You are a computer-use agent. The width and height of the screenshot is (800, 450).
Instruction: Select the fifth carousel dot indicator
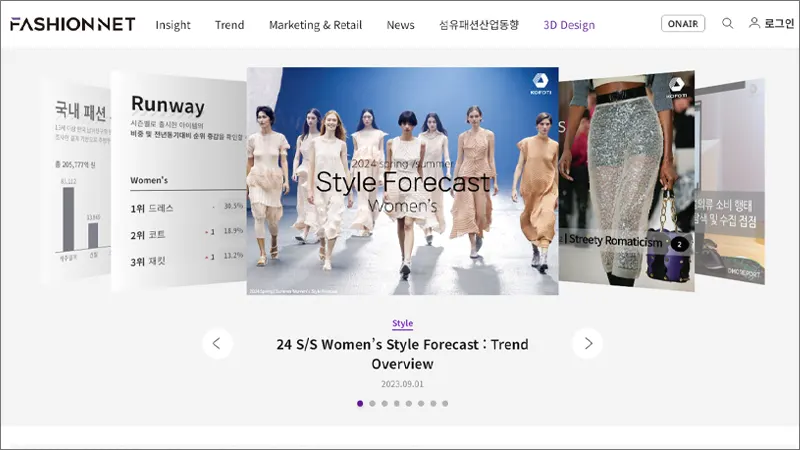[x=409, y=404]
